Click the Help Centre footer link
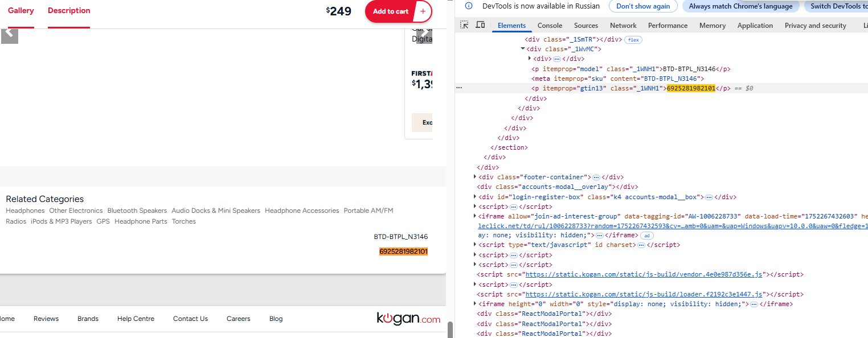Screen dimensions: 868x338 pos(136,319)
